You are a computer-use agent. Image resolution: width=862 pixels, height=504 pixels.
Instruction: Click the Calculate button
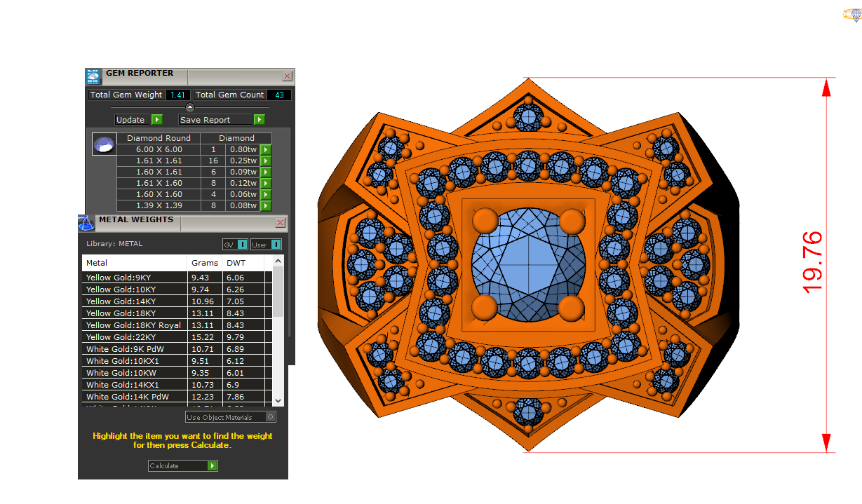click(182, 465)
